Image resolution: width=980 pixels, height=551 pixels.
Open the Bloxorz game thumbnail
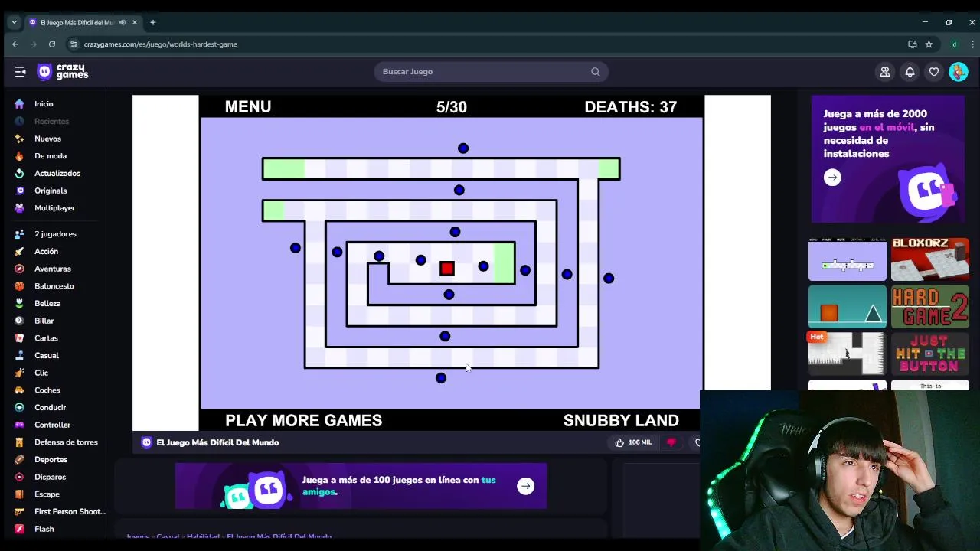[930, 259]
